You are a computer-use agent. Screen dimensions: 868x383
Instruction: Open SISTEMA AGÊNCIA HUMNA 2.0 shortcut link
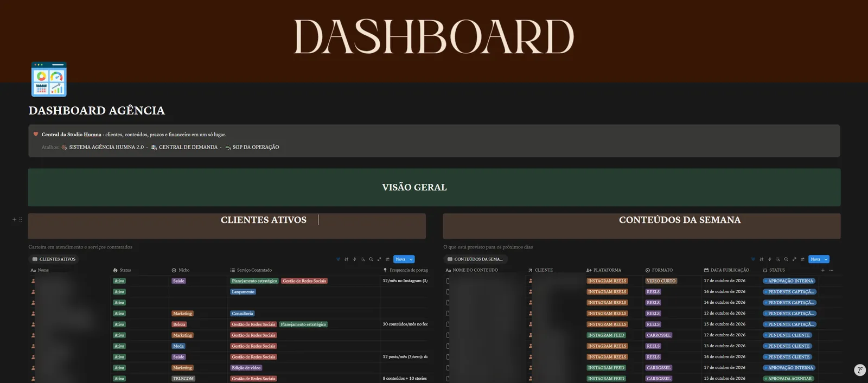(103, 147)
